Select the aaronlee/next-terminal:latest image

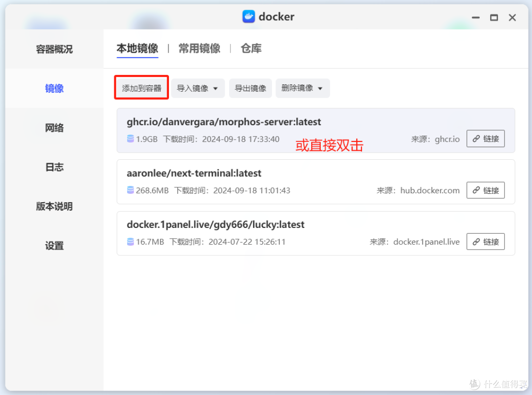point(316,181)
